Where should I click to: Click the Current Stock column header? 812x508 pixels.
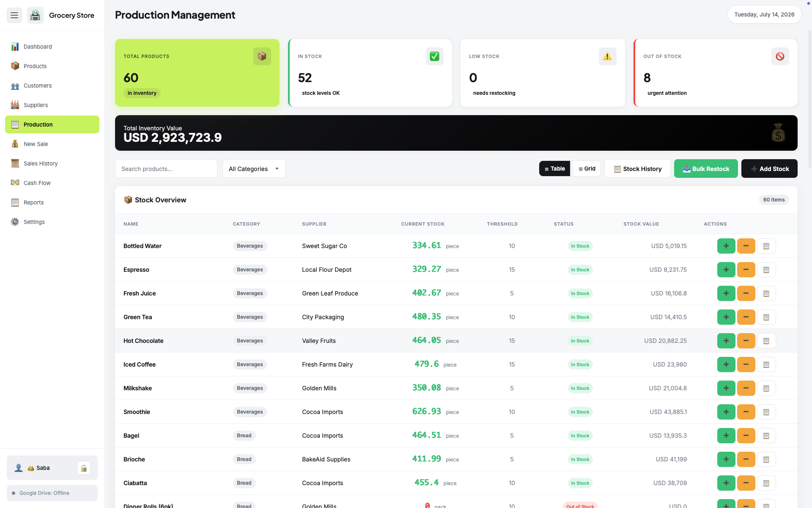click(422, 224)
